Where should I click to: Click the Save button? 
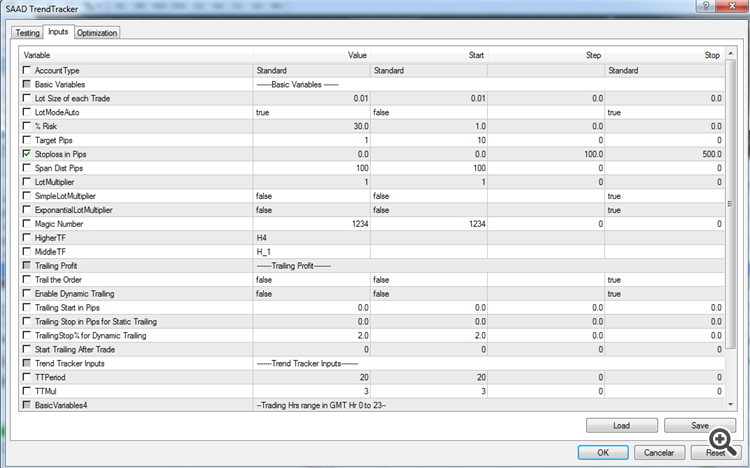click(x=700, y=425)
